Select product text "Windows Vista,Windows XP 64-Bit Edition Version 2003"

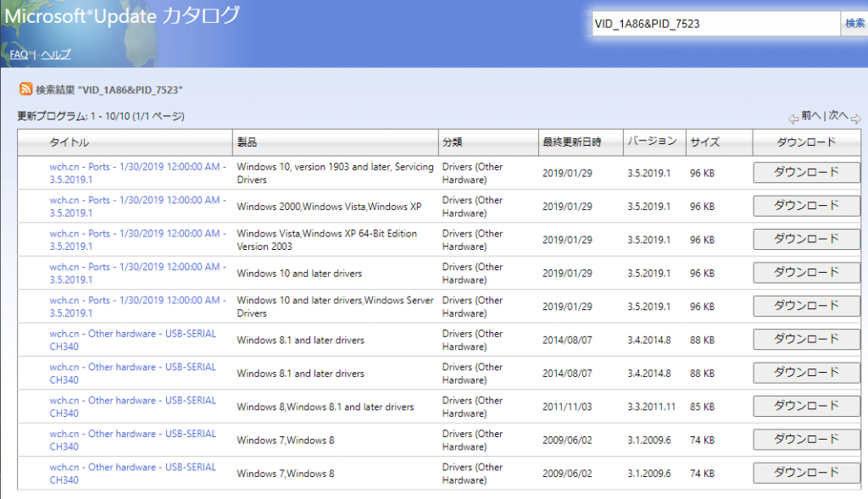(327, 240)
